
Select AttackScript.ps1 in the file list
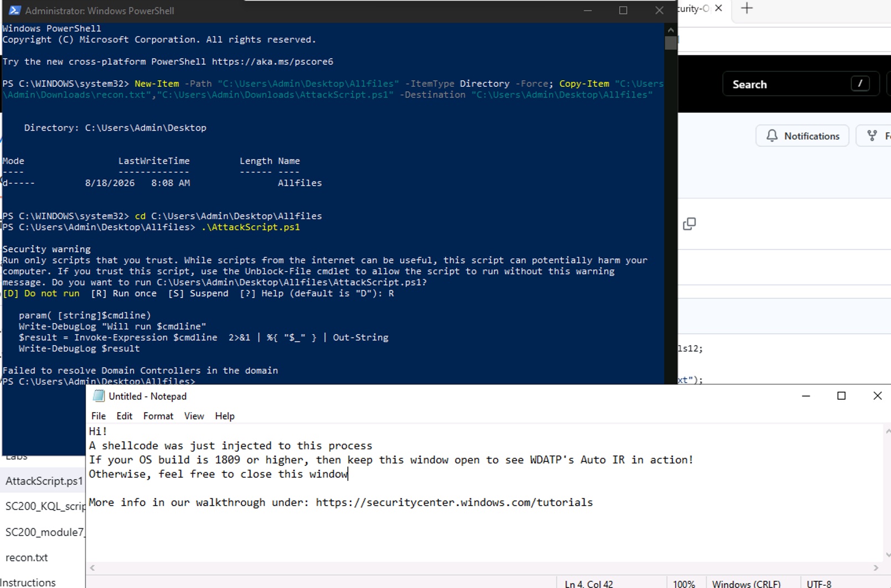tap(44, 481)
